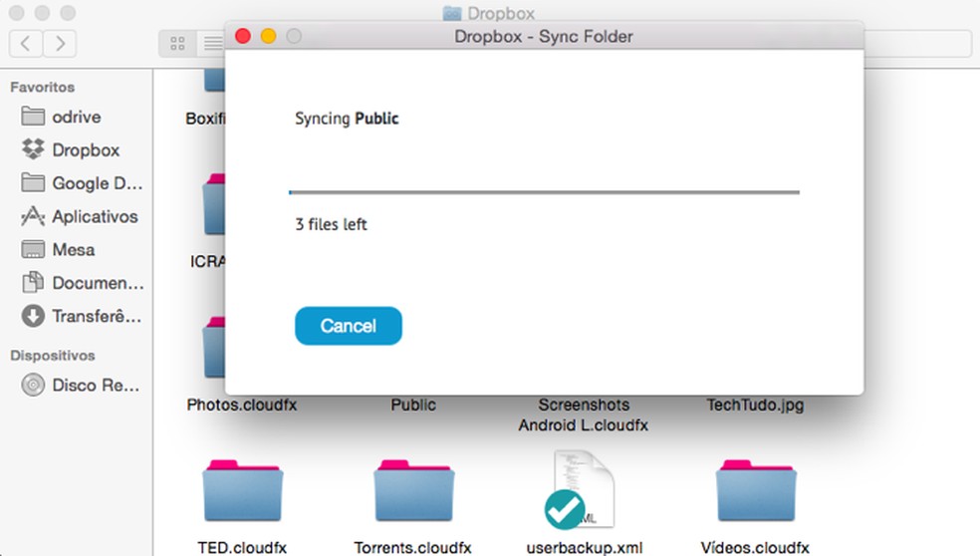The image size is (980, 556).
Task: Switch Finder to list view
Action: tap(211, 44)
